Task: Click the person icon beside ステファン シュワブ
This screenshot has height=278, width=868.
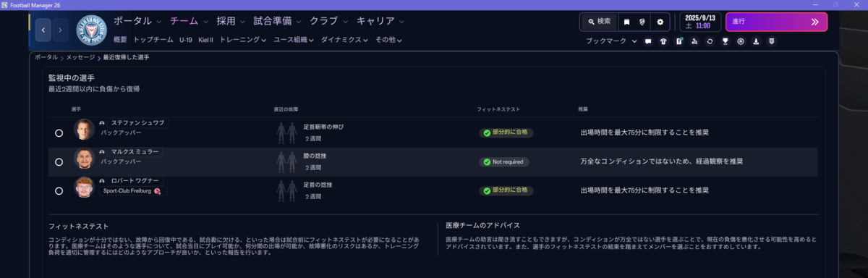Action: (x=102, y=124)
